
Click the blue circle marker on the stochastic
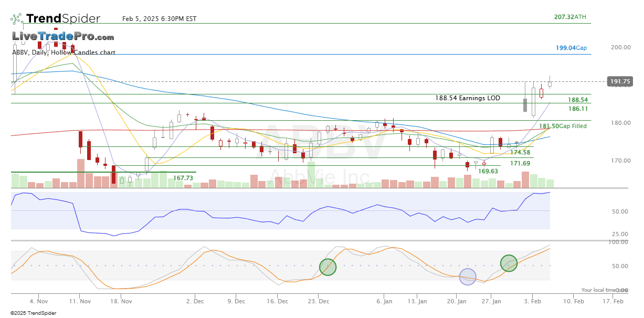click(467, 277)
